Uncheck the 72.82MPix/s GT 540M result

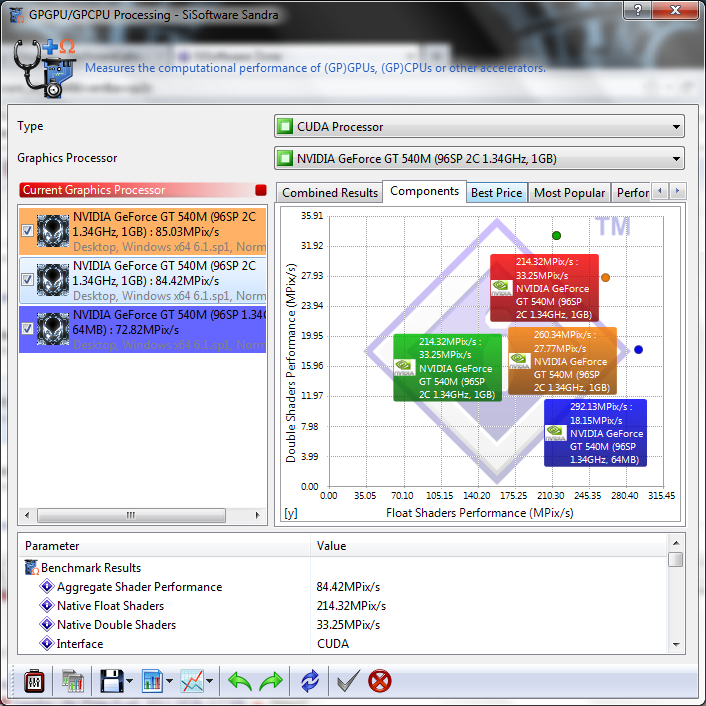[x=27, y=329]
